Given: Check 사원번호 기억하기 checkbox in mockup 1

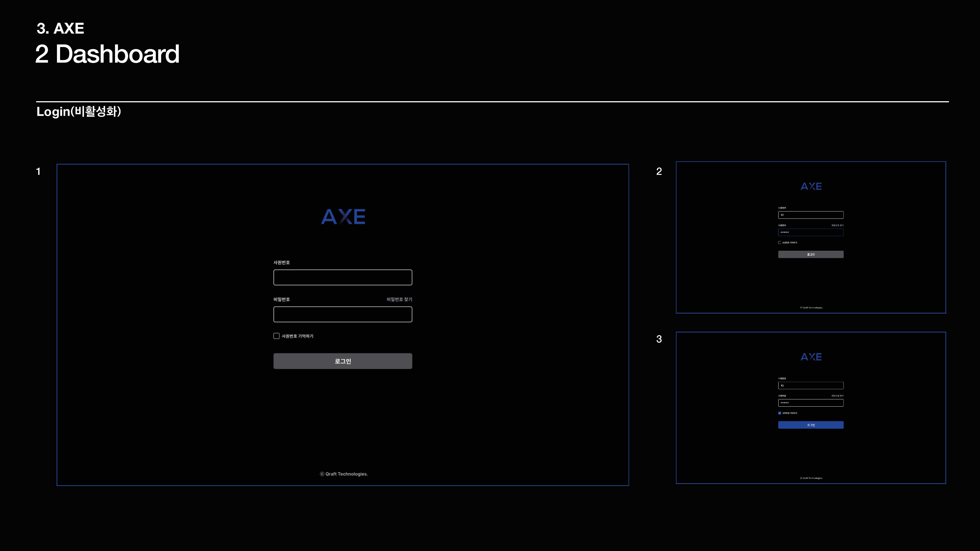Looking at the screenshot, I should coord(277,336).
